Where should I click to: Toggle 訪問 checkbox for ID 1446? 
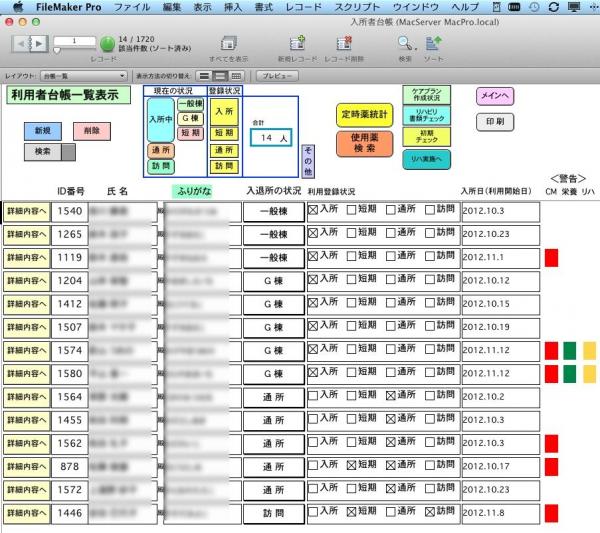[x=430, y=513]
